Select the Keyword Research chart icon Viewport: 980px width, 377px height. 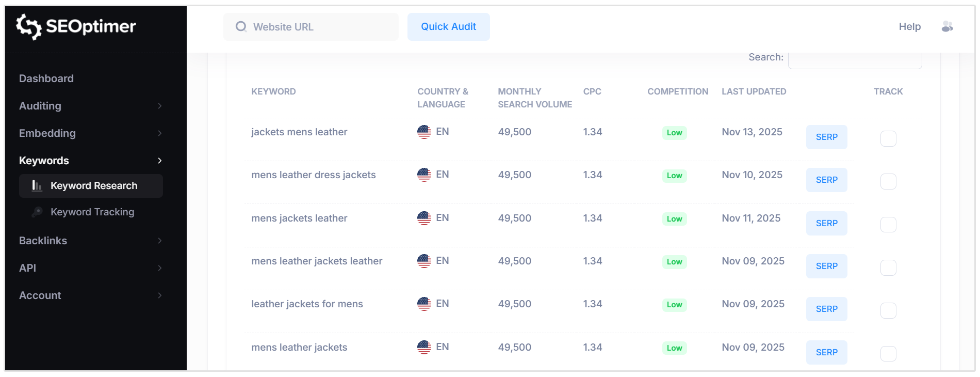[x=36, y=186]
